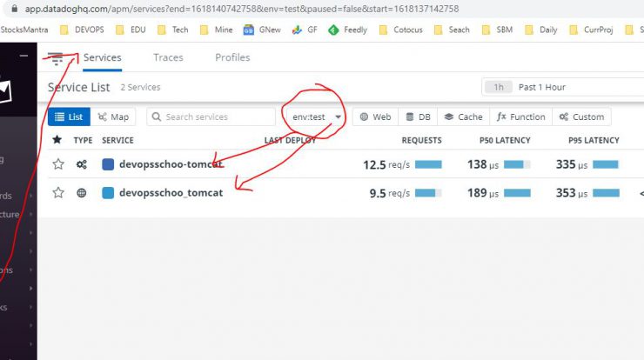The height and width of the screenshot is (360, 644).
Task: Open the CurrProj bookmarks folder
Action: click(591, 30)
